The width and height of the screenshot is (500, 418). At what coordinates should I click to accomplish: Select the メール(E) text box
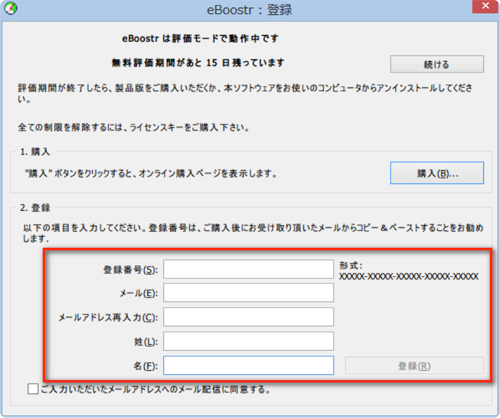coord(248,293)
